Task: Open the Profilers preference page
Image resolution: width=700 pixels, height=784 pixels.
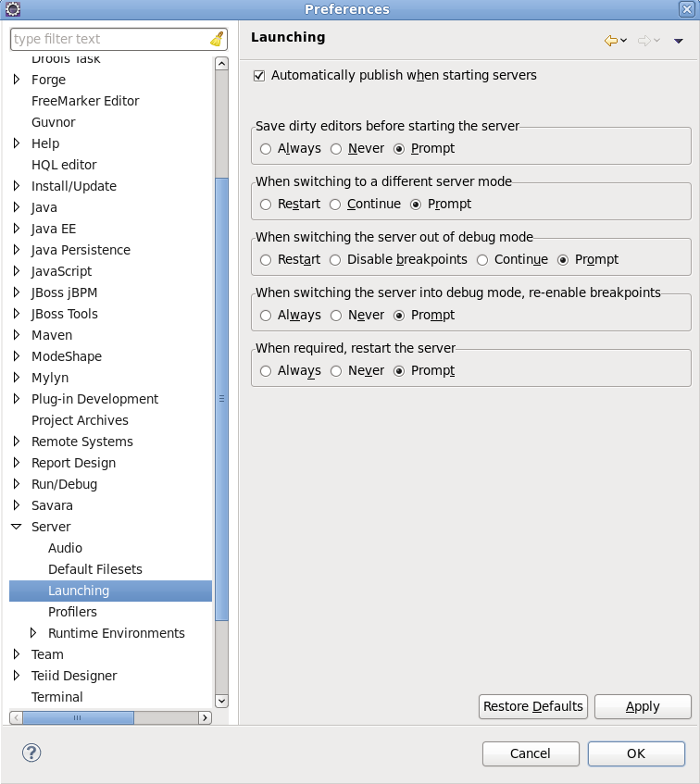Action: pos(72,612)
